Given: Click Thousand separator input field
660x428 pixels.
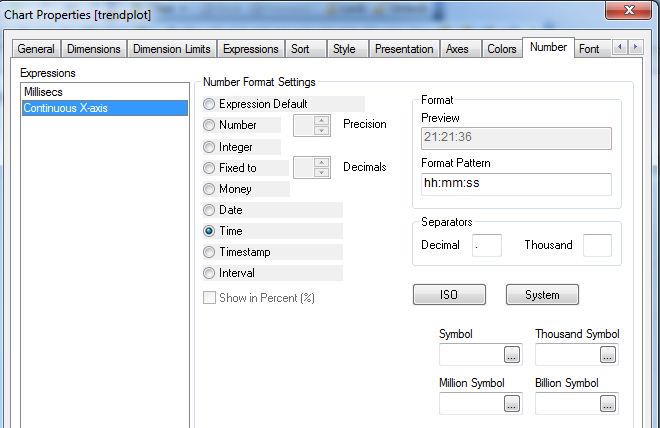Looking at the screenshot, I should [x=597, y=245].
